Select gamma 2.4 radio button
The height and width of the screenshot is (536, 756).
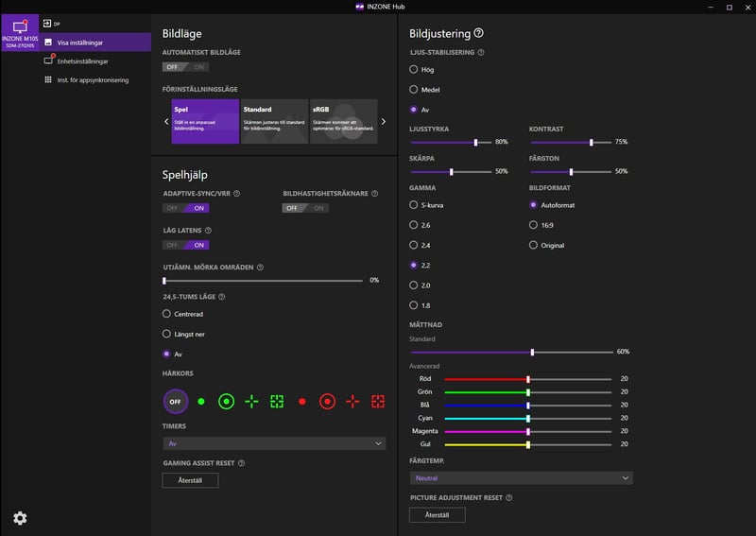[x=413, y=245]
